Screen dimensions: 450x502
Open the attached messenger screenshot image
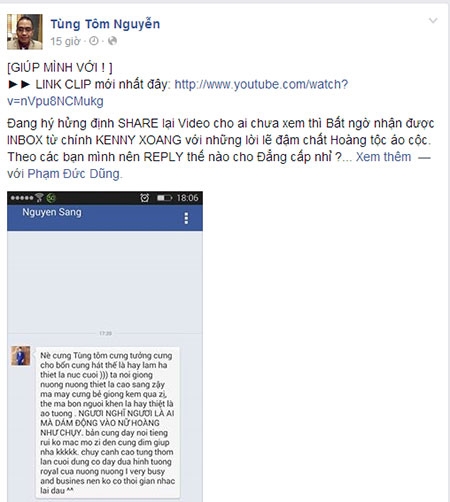pyautogui.click(x=105, y=346)
